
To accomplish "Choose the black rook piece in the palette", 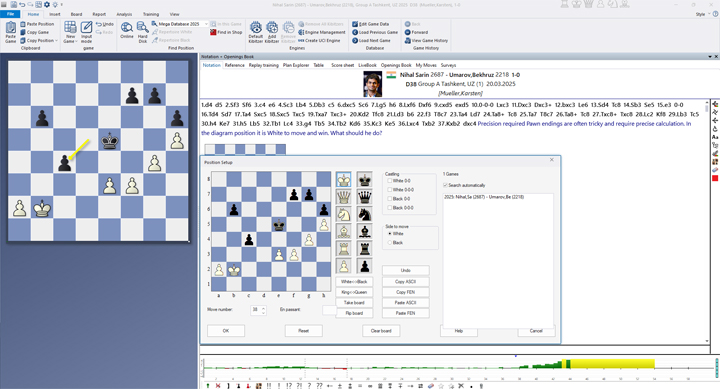I will coord(365,249).
